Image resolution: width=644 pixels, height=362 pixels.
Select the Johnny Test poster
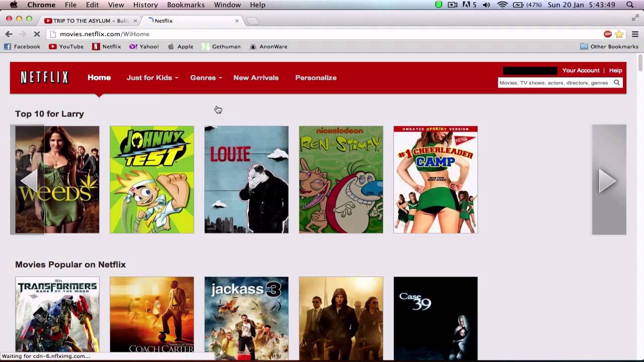(151, 179)
